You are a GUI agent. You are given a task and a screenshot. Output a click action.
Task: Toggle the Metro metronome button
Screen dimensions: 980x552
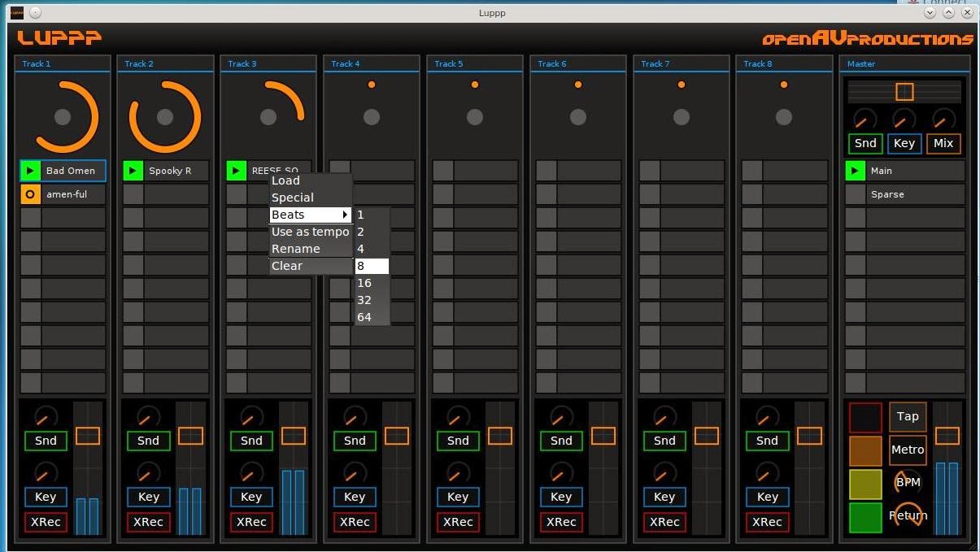click(908, 450)
